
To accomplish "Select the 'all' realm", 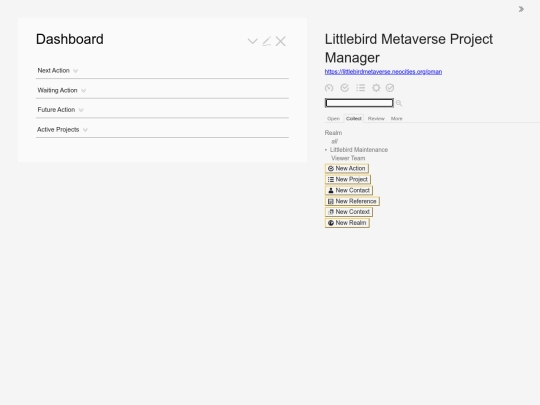I will [x=334, y=141].
